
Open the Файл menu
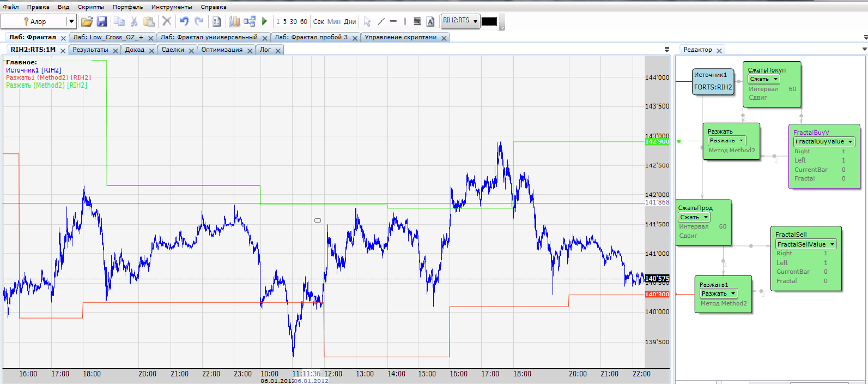11,7
